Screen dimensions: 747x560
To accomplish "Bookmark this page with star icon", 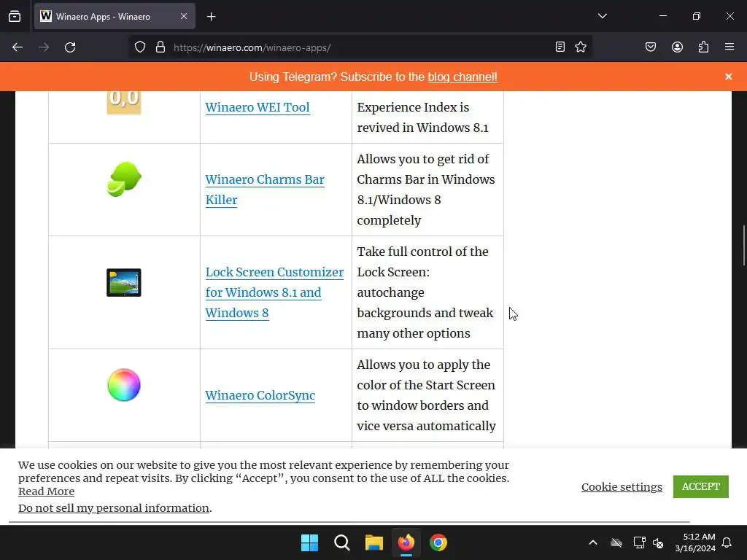I will (x=580, y=47).
